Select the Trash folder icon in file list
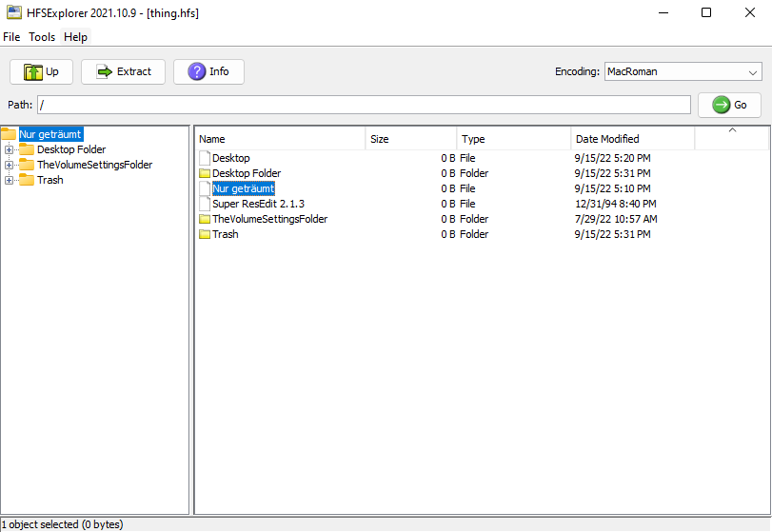The width and height of the screenshot is (772, 532). [204, 234]
